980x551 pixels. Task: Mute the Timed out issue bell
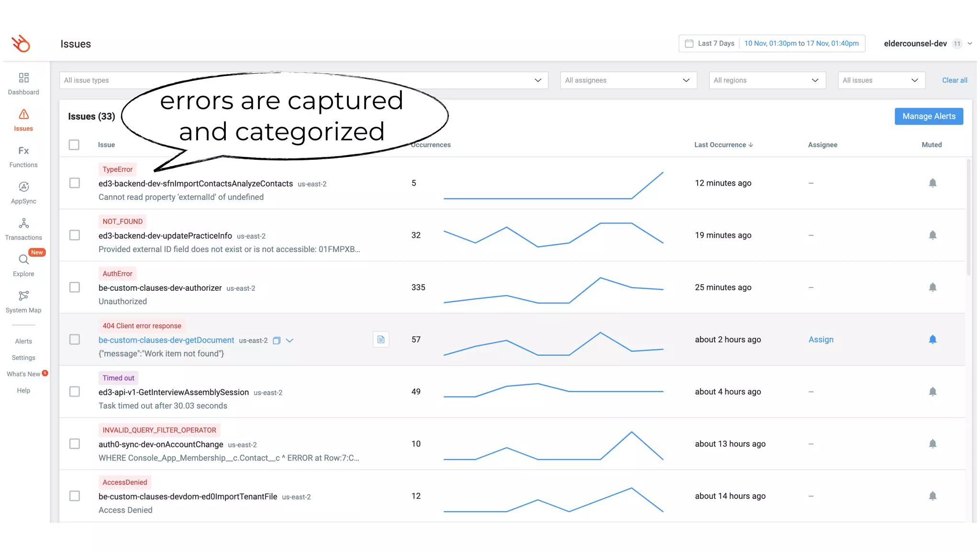(933, 392)
